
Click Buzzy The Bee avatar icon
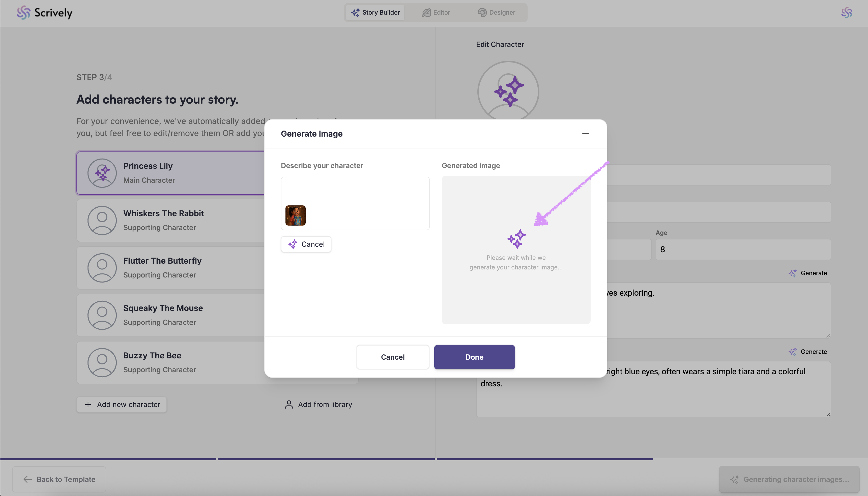102,362
